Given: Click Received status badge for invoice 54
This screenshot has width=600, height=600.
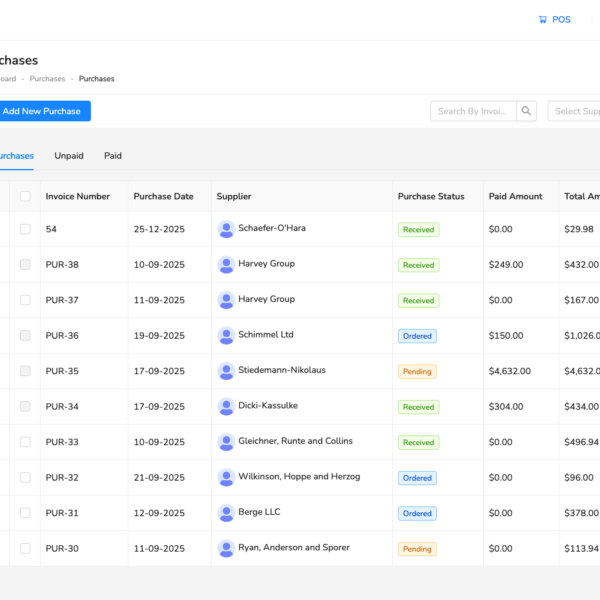Looking at the screenshot, I should click(x=419, y=230).
